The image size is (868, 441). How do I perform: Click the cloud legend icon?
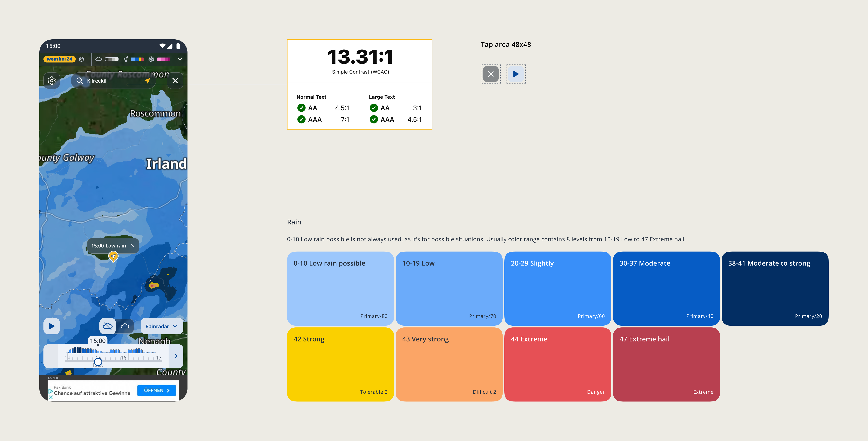pos(99,59)
